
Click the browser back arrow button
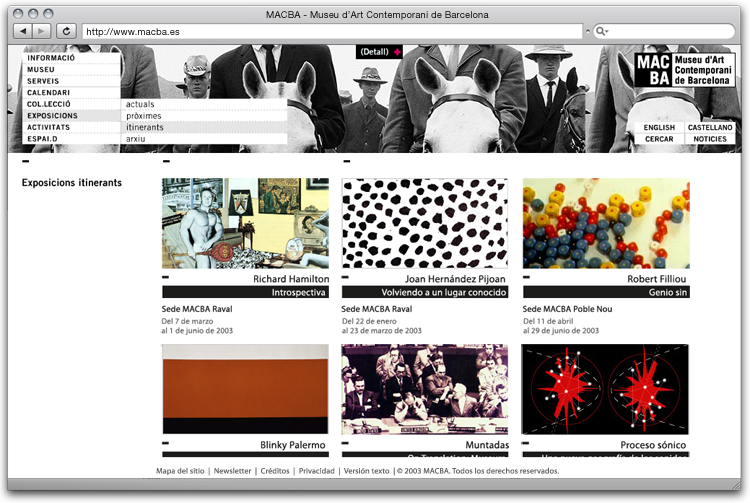pos(22,32)
